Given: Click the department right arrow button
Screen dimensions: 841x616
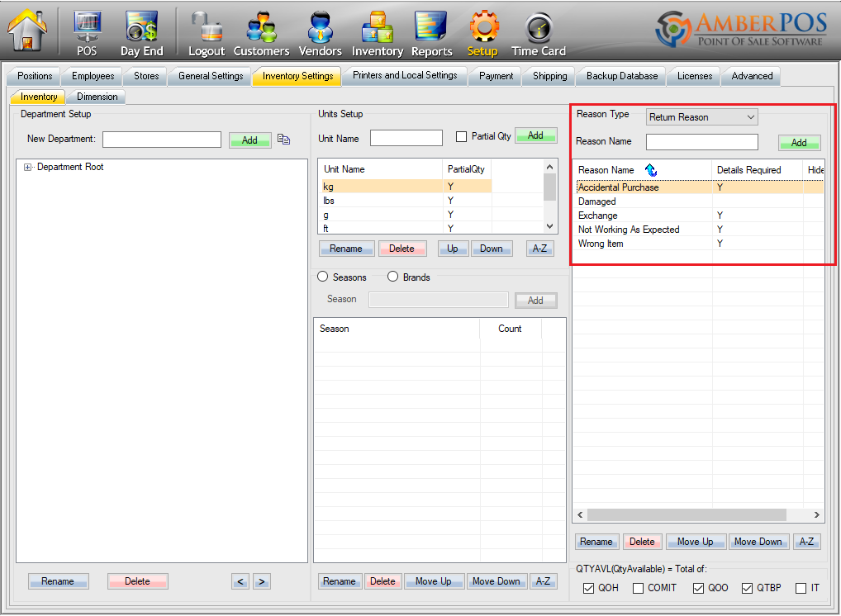Looking at the screenshot, I should [x=262, y=581].
